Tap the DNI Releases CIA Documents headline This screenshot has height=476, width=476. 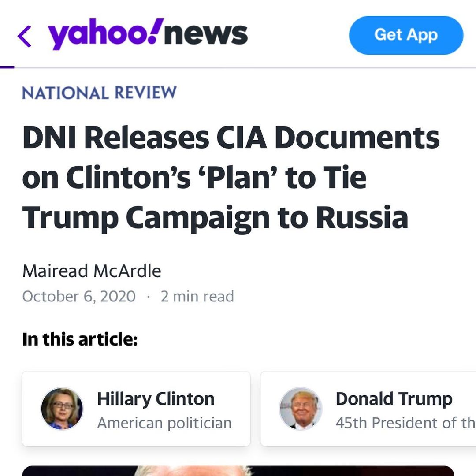click(x=231, y=138)
